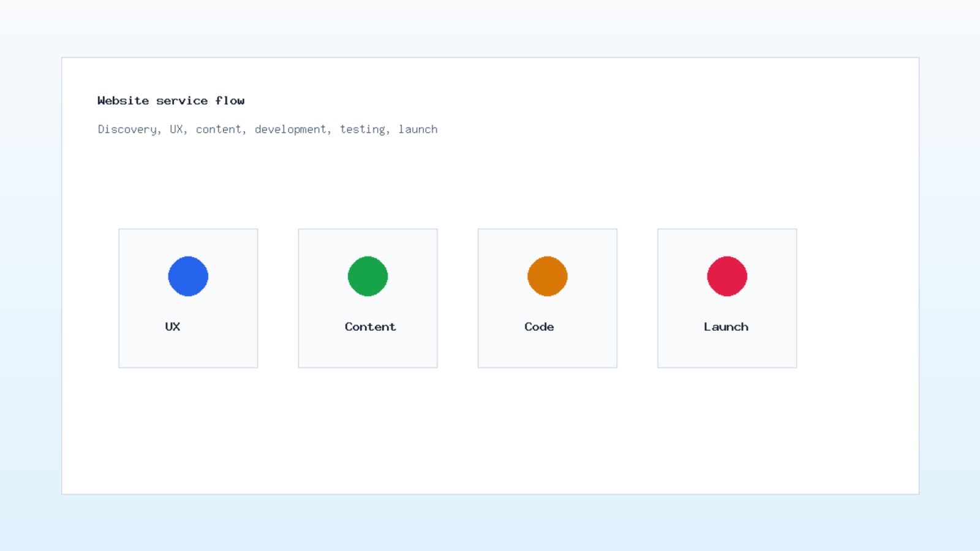Viewport: 980px width, 551px height.
Task: Choose the orange Code circle icon
Action: point(548,276)
